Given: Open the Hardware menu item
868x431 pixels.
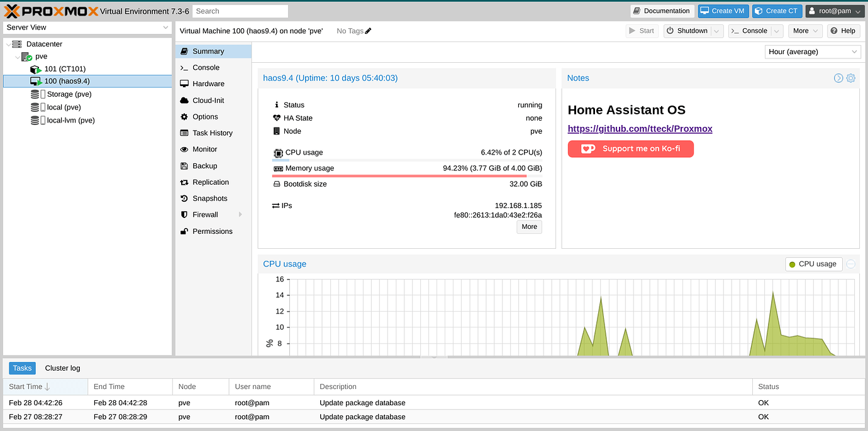Looking at the screenshot, I should [x=208, y=84].
